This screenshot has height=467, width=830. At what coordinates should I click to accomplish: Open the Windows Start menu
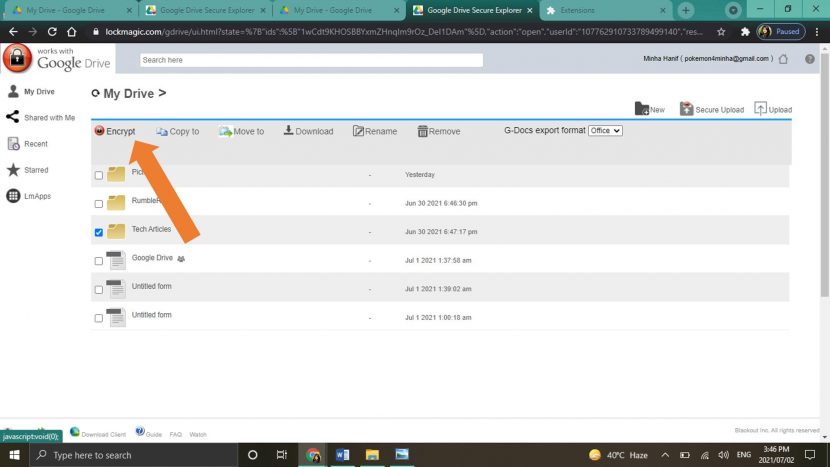pos(14,455)
